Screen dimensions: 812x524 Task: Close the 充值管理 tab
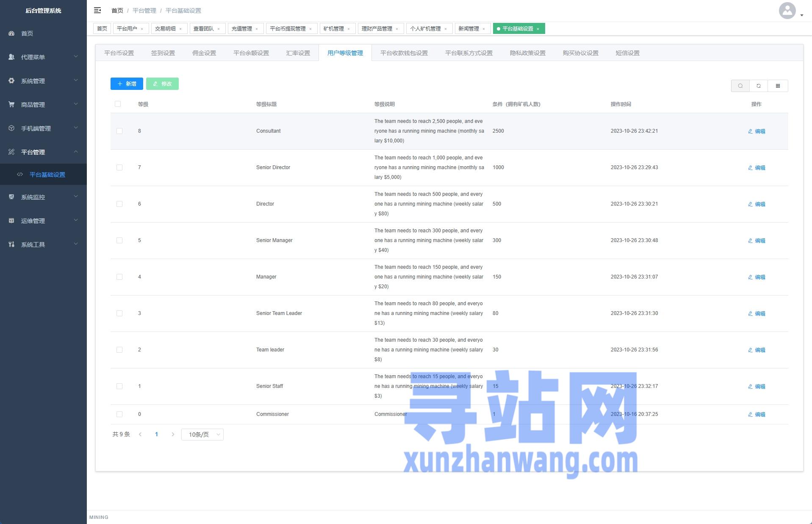257,29
